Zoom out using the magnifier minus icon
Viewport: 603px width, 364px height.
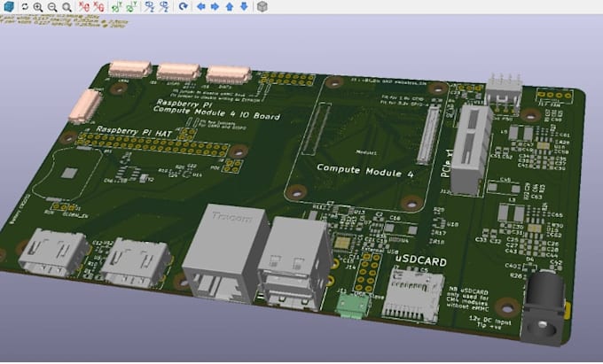[x=52, y=7]
